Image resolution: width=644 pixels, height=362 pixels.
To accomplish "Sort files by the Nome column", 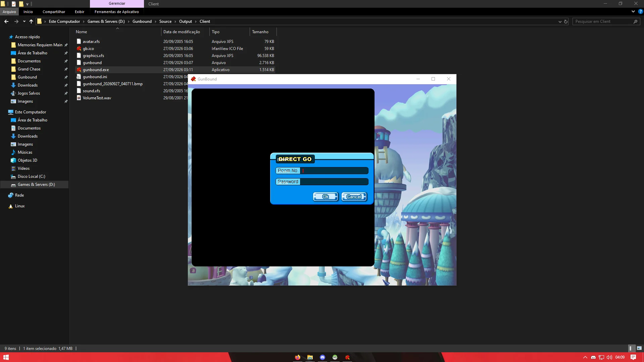I will tap(117, 32).
